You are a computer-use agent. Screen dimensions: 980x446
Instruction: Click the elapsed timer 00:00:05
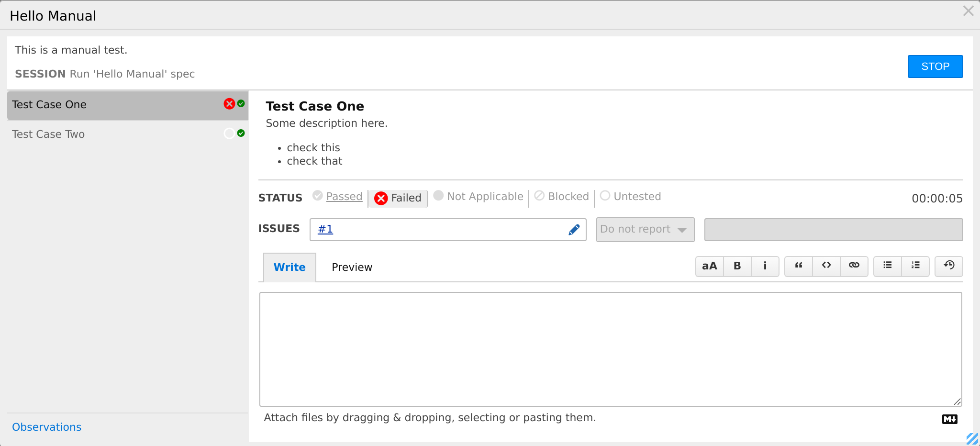pyautogui.click(x=937, y=199)
